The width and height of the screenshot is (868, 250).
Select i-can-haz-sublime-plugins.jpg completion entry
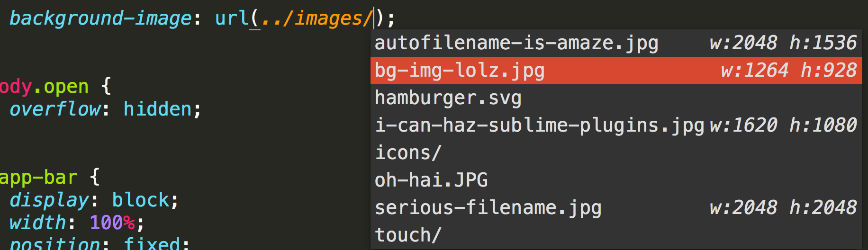pos(539,125)
